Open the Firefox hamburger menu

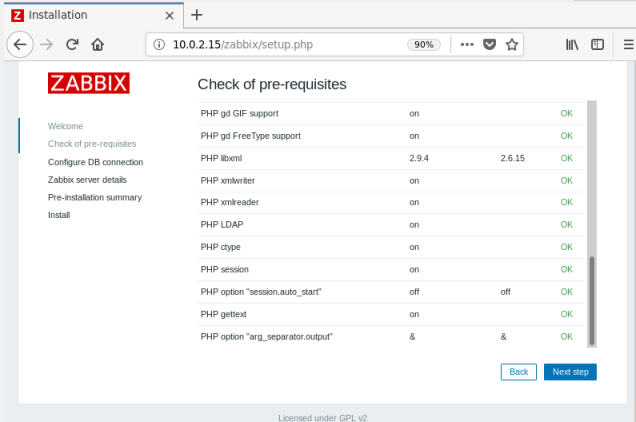pos(628,44)
